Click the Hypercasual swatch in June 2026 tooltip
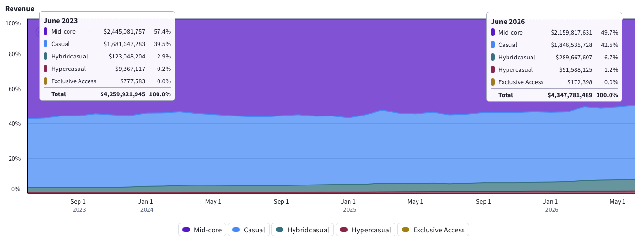The width and height of the screenshot is (644, 243). 493,69
